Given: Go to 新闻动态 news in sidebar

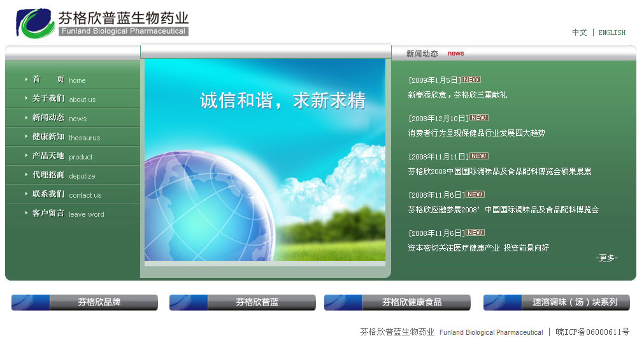Looking at the screenshot, I should point(59,118).
